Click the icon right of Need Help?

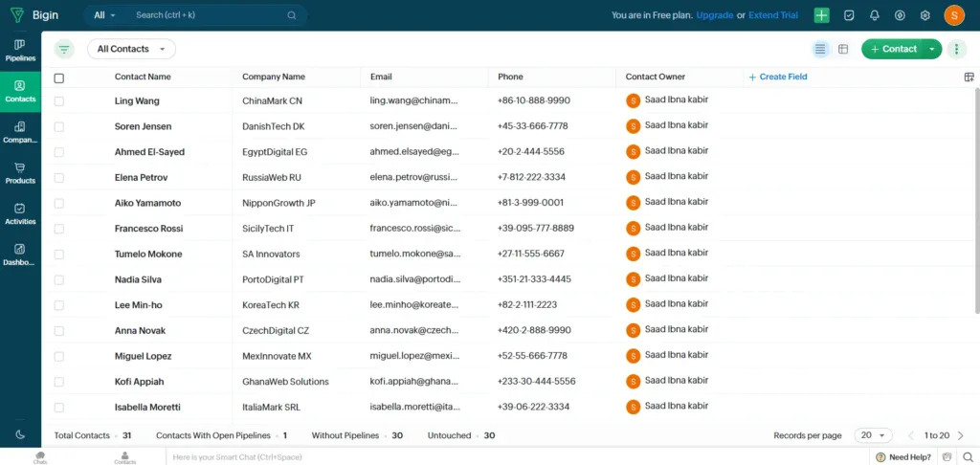click(947, 456)
